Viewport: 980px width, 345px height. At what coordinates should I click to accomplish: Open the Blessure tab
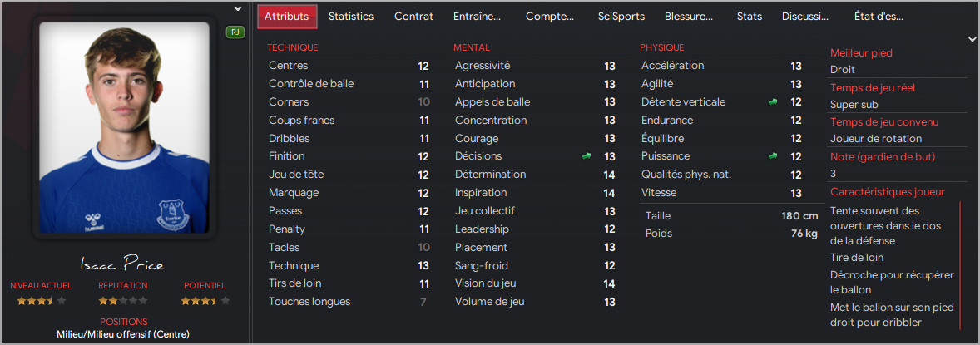(x=689, y=17)
